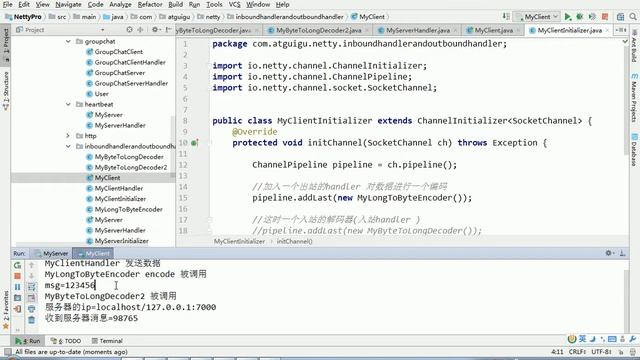
Task: Open the Structure side panel
Action: click(x=6, y=91)
